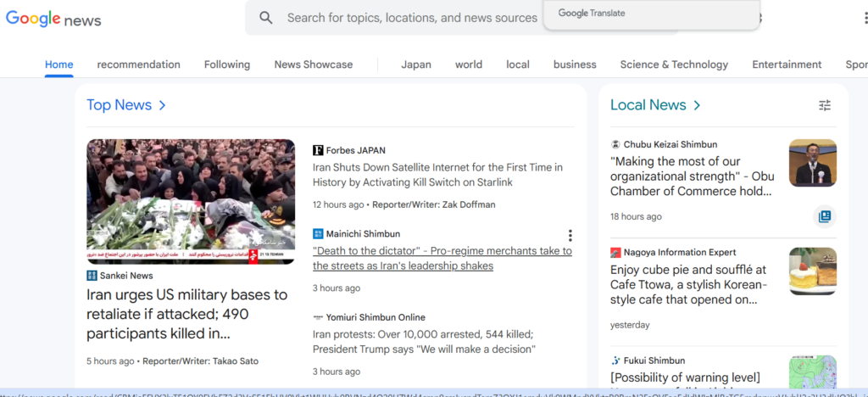Viewport: 868px width, 397px height.
Task: Click into the search topics input field
Action: point(412,18)
